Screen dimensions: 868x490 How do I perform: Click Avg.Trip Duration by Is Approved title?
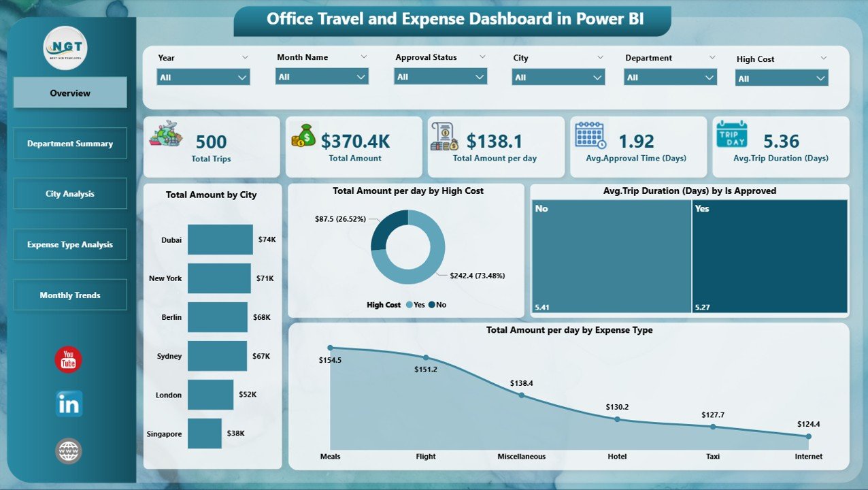click(690, 191)
